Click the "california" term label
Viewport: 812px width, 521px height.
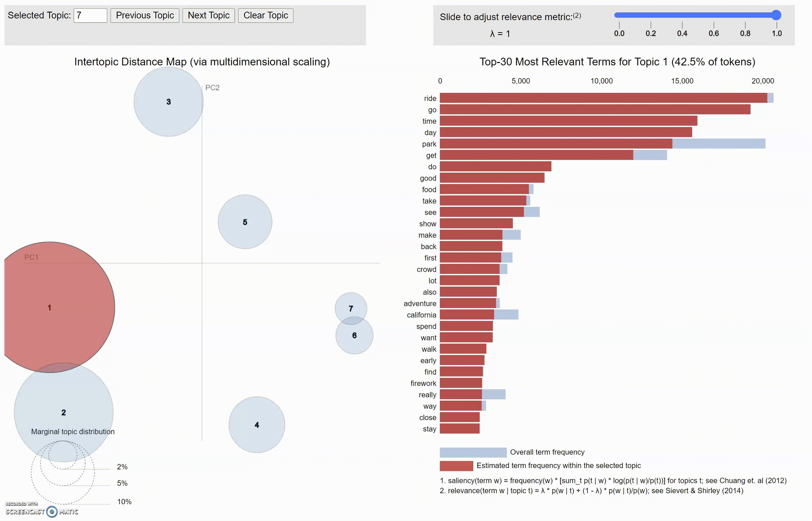pos(421,315)
